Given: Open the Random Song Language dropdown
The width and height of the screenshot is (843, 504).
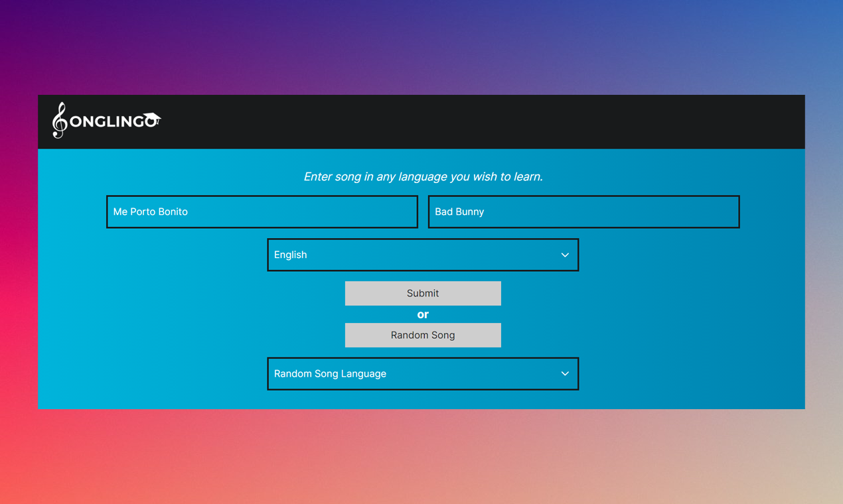Looking at the screenshot, I should [423, 374].
